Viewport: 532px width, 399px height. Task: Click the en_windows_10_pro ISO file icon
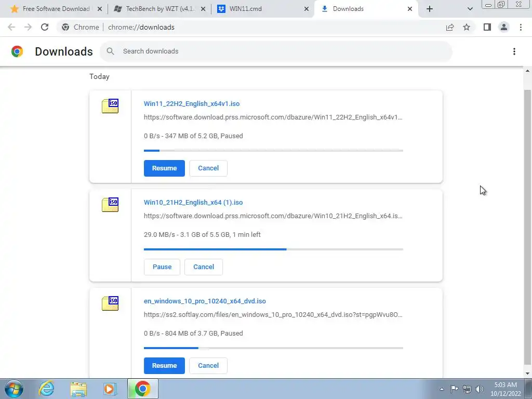tap(110, 303)
